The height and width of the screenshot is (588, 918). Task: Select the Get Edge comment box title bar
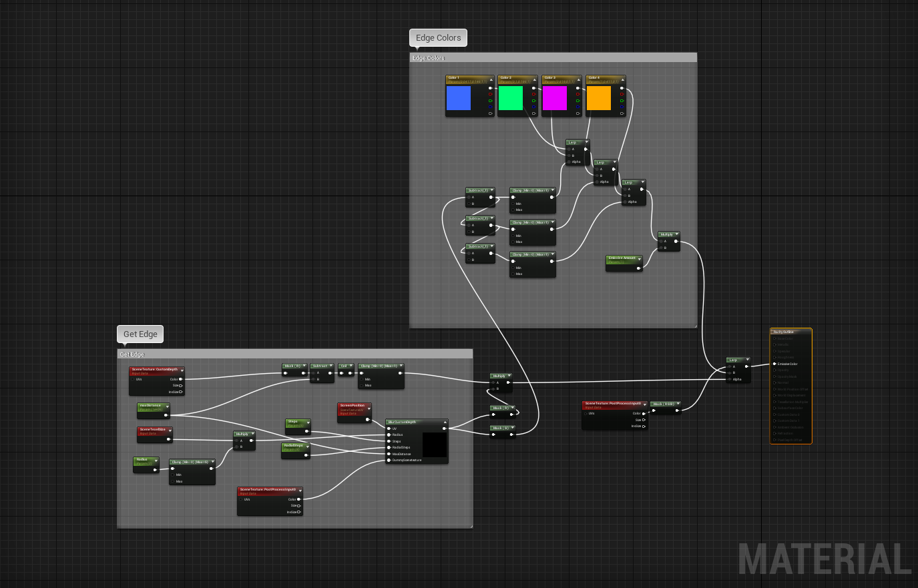coord(294,354)
